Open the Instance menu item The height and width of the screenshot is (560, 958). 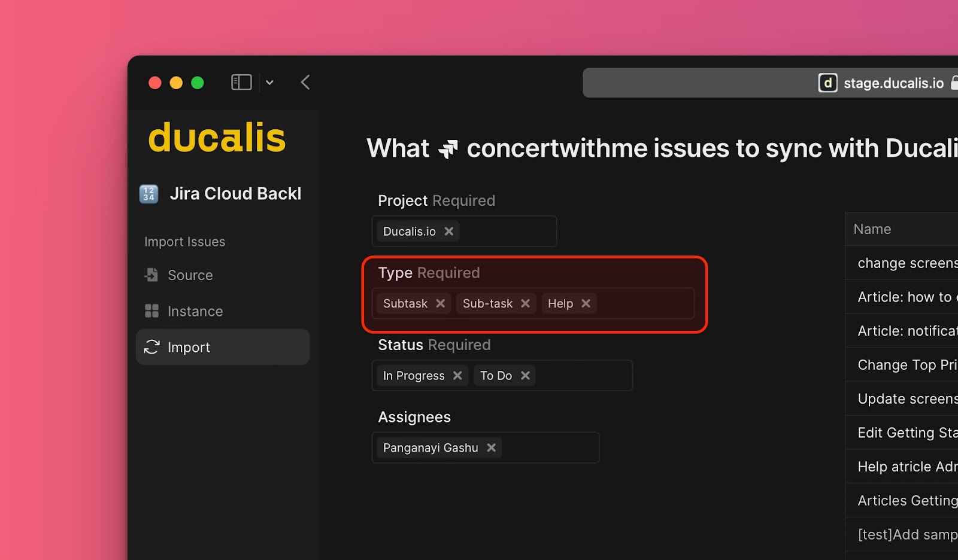223,311
